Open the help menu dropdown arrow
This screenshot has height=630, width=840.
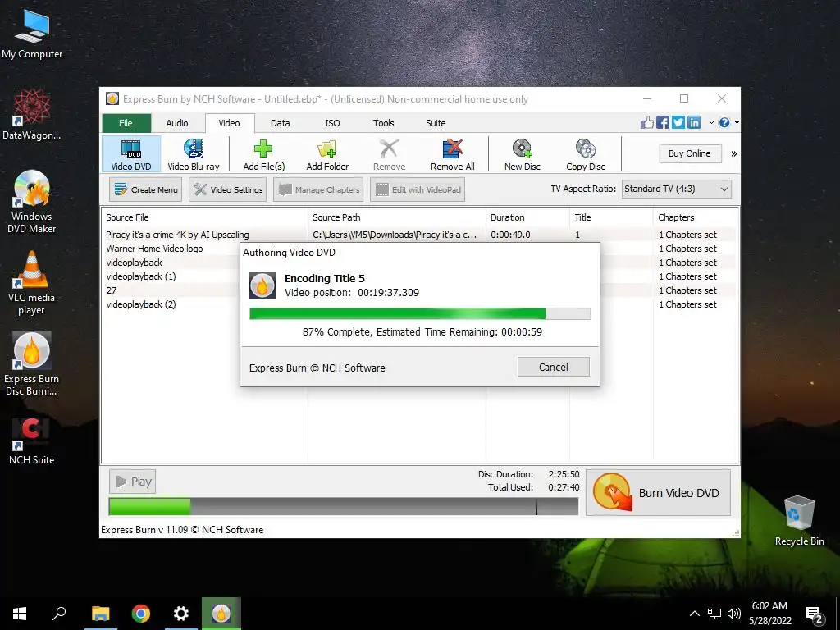[737, 123]
